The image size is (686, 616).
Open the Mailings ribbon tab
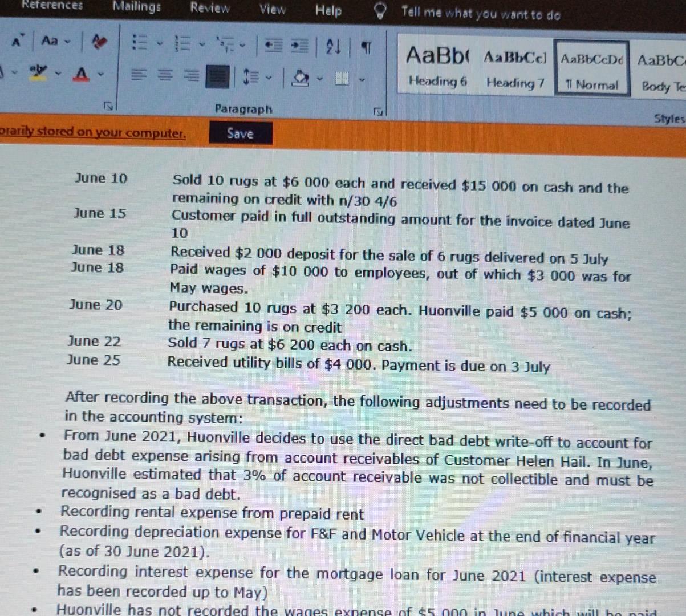tap(138, 8)
